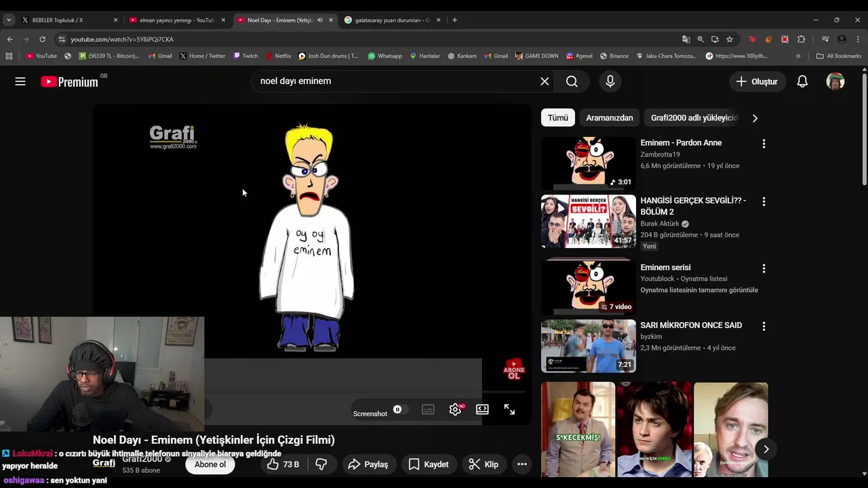Open the extensions puzzle icon
The height and width of the screenshot is (488, 868).
[801, 39]
